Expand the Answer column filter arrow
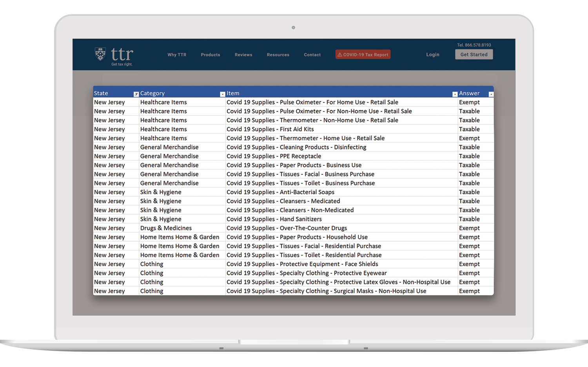This screenshot has width=588, height=367. coord(491,94)
